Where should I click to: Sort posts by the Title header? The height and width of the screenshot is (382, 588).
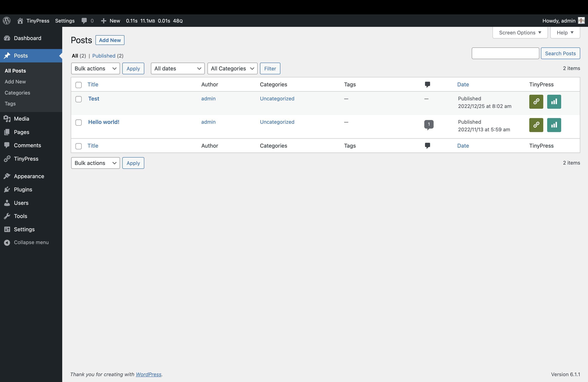93,84
